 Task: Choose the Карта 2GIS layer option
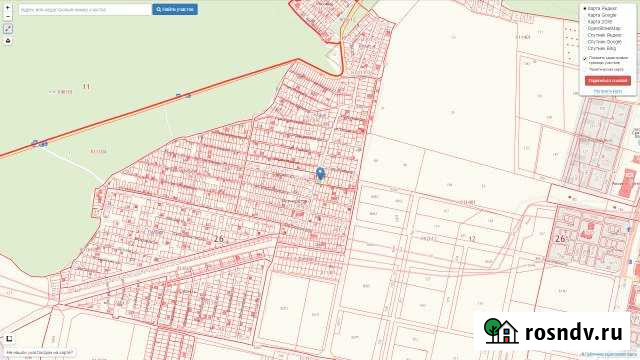tap(599, 22)
